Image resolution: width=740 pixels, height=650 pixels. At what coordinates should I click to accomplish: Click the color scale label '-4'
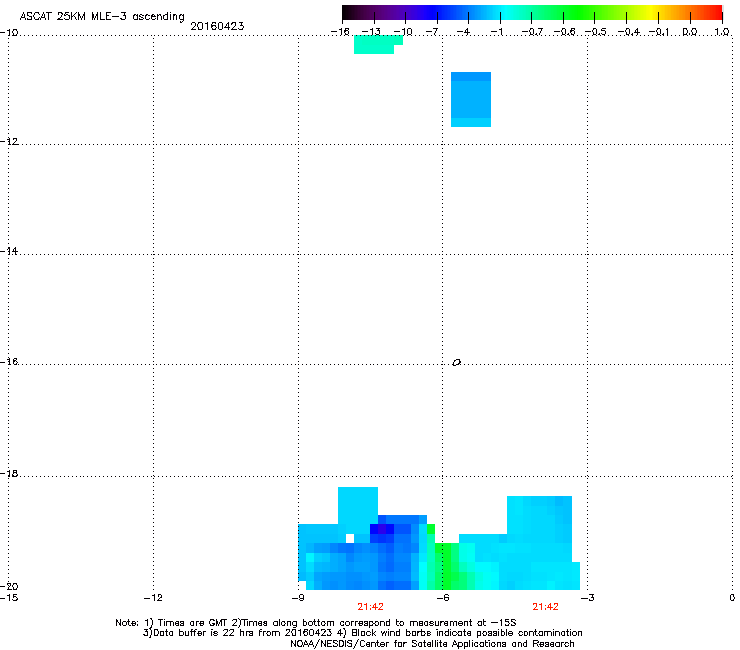463,32
